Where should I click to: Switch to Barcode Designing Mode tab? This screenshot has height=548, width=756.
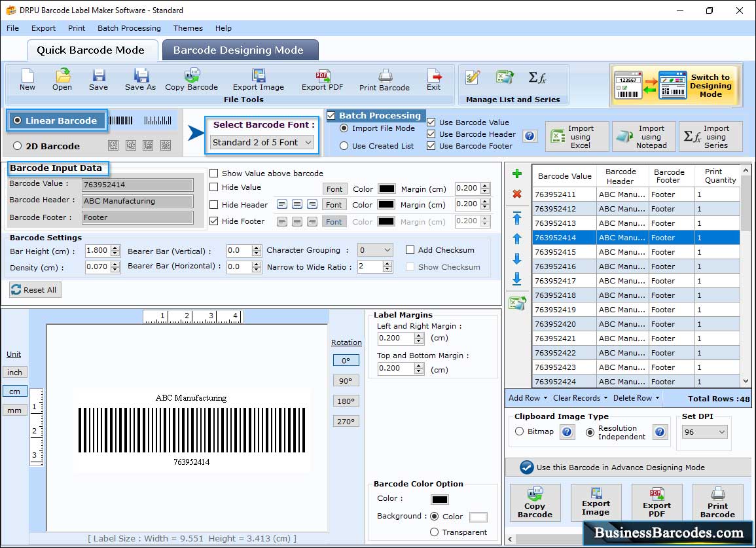point(240,50)
